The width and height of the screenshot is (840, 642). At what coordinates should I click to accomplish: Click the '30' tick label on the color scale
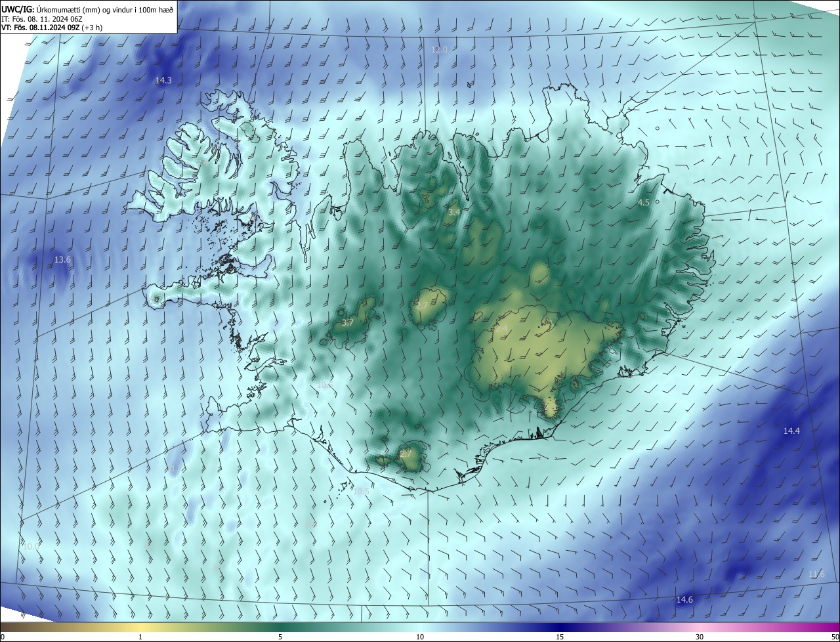(x=700, y=637)
